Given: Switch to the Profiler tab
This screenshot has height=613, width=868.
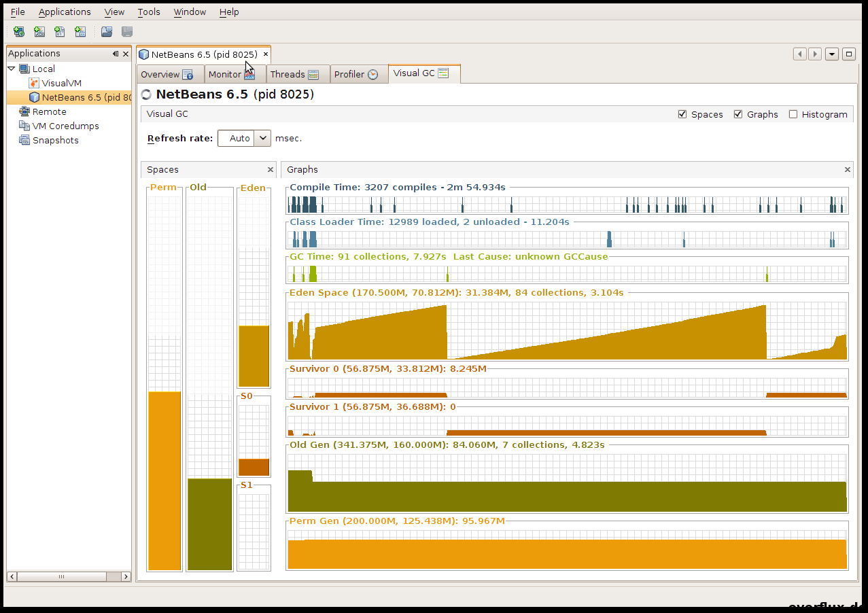Looking at the screenshot, I should 355,74.
